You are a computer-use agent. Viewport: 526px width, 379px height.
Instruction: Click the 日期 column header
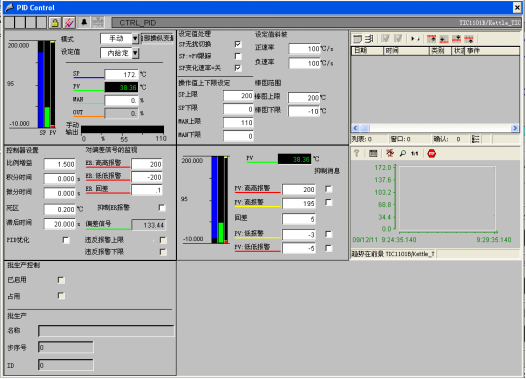[367, 51]
